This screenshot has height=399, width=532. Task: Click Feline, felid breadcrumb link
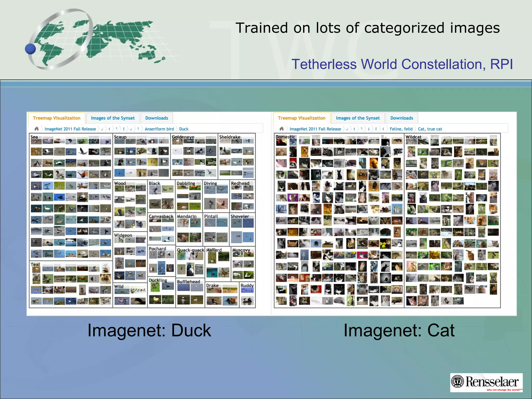tap(401, 129)
